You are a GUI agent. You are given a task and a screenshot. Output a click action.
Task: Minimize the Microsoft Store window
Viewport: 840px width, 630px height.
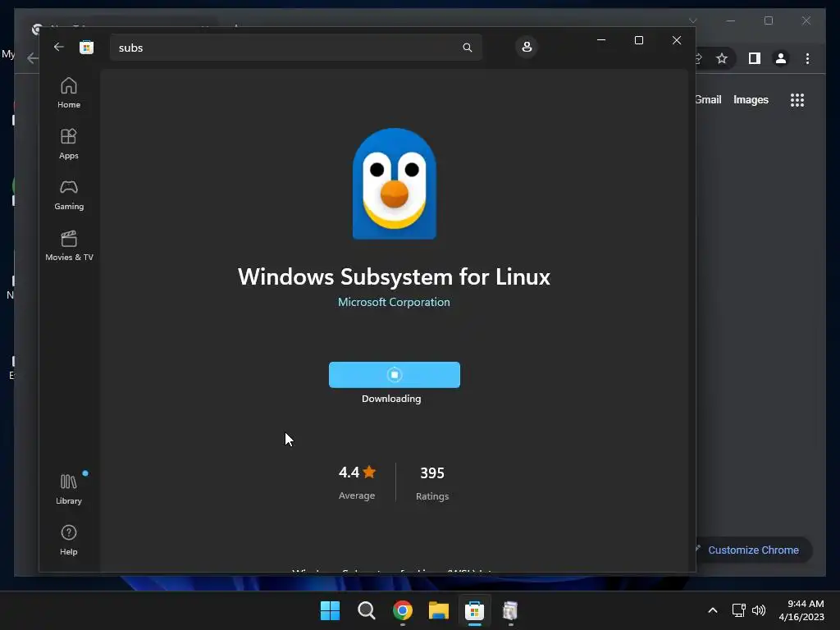click(601, 40)
